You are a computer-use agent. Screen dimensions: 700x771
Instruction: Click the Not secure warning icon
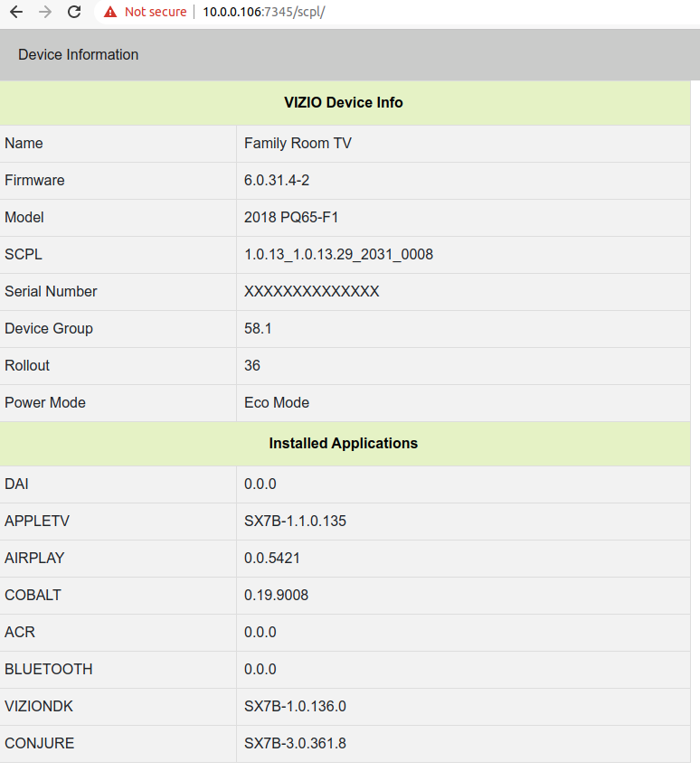110,12
